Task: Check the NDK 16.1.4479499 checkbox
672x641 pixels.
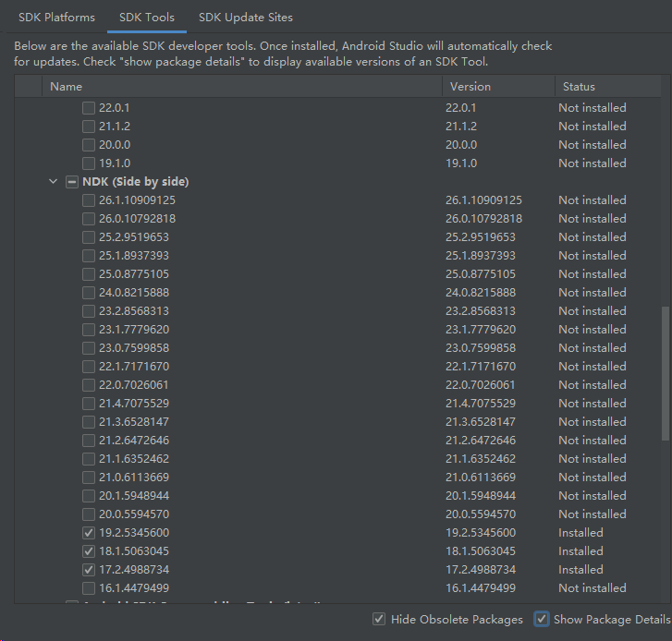Action: point(89,588)
